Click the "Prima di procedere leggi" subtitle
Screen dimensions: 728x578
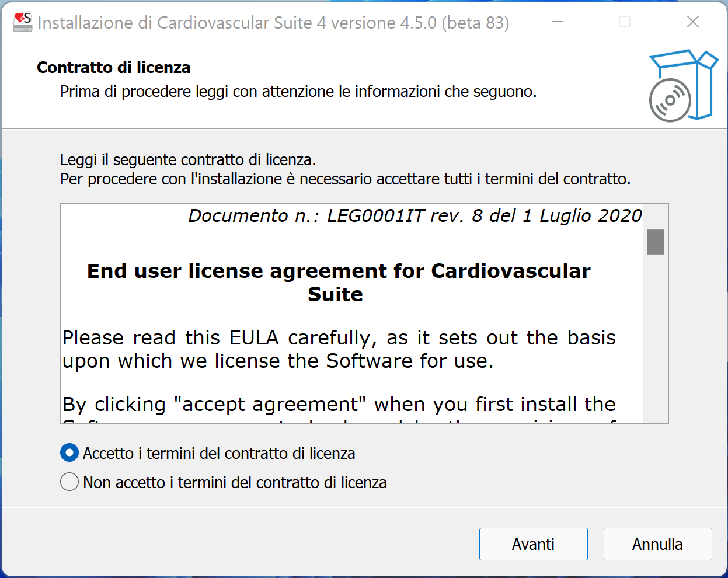298,92
